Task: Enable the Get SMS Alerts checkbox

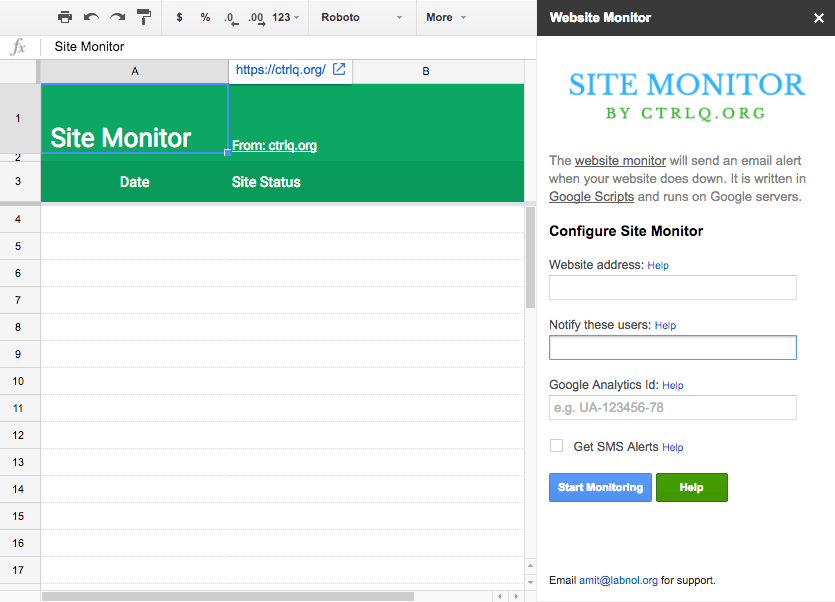Action: click(x=556, y=445)
